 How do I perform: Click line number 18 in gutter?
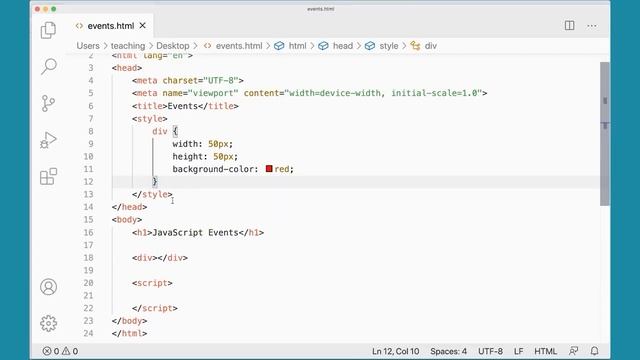point(89,258)
